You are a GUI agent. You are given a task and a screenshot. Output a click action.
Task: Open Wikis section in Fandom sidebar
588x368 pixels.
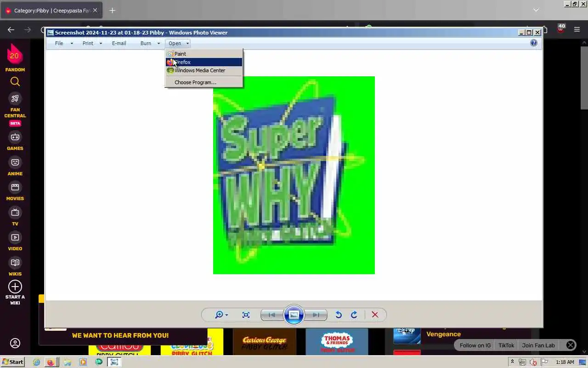[x=15, y=267]
